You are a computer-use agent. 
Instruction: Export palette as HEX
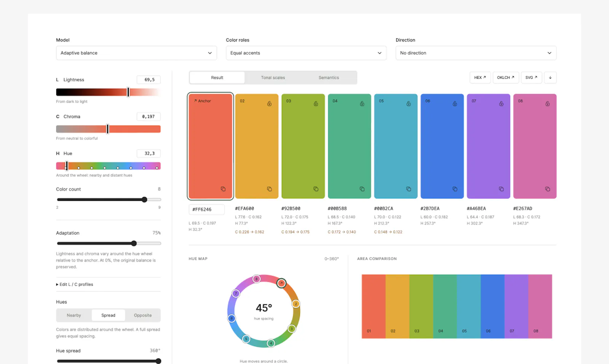point(480,78)
